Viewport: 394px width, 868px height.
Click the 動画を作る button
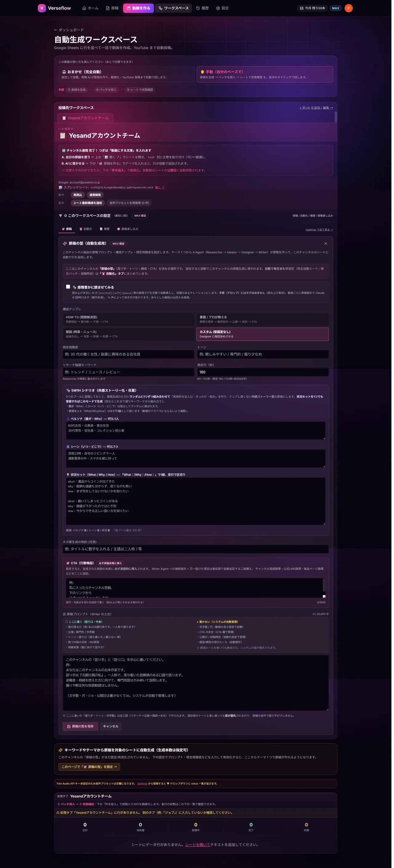coord(139,8)
